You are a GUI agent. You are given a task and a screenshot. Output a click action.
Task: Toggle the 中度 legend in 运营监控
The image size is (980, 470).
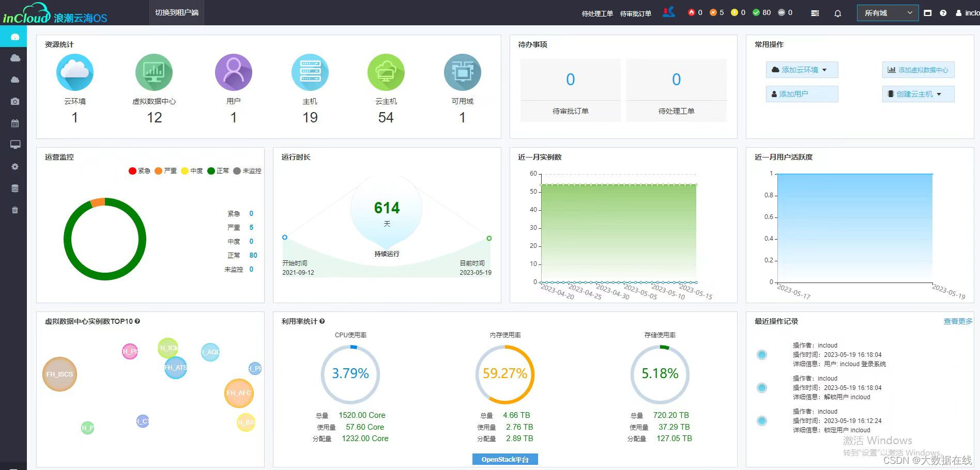[x=192, y=171]
